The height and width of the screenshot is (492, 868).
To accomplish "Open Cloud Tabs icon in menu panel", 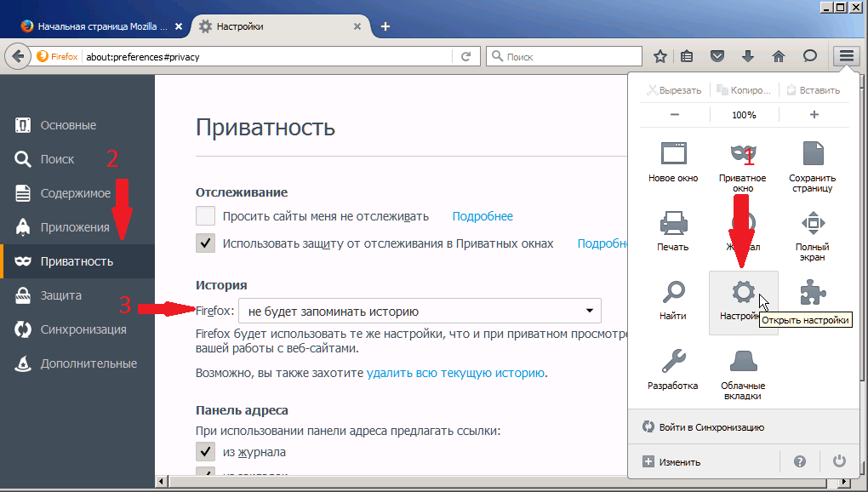I will pyautogui.click(x=743, y=363).
